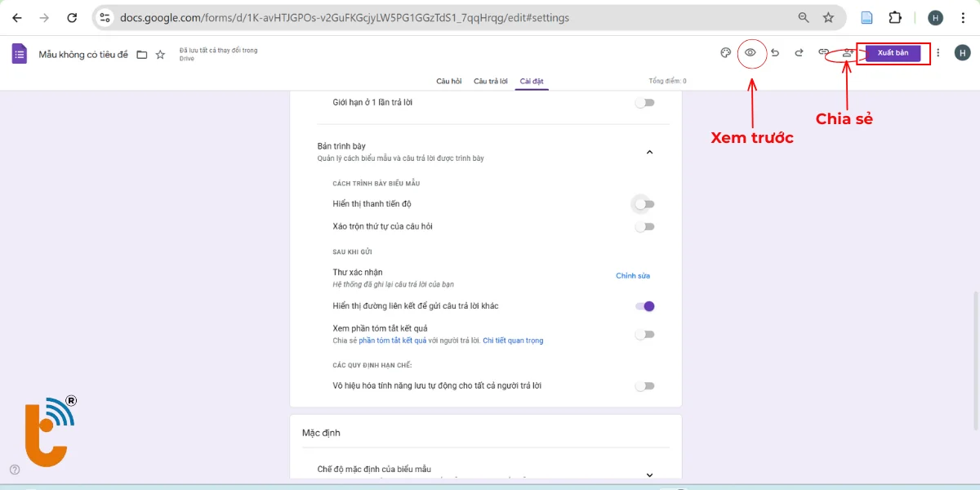Click the eye preview icon
The width and height of the screenshot is (980, 490).
[x=751, y=53]
